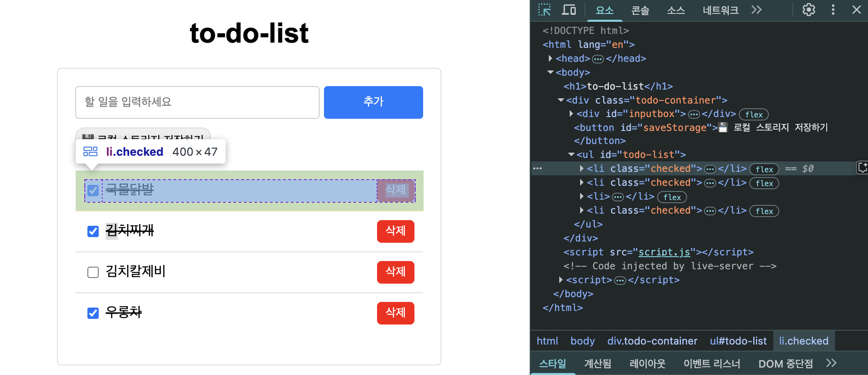Open the ellipsis actions on selected li row

[538, 168]
